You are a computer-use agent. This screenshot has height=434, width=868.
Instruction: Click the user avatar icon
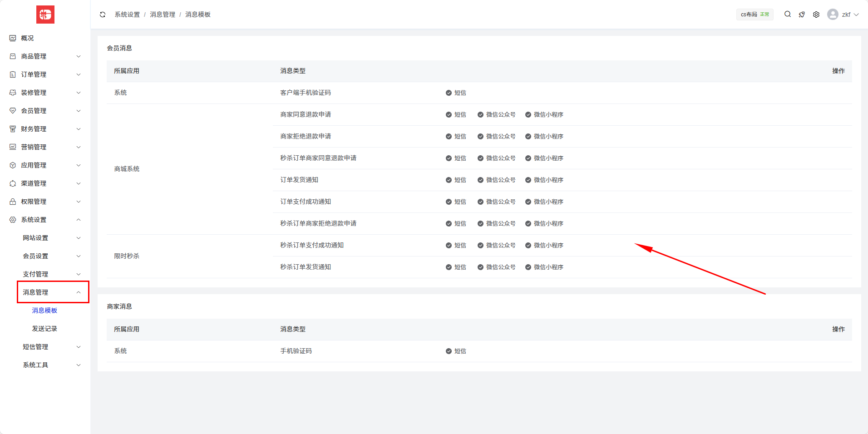tap(833, 15)
